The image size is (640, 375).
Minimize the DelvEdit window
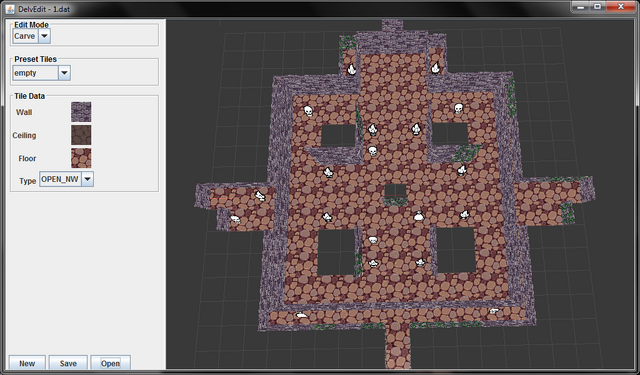click(580, 7)
